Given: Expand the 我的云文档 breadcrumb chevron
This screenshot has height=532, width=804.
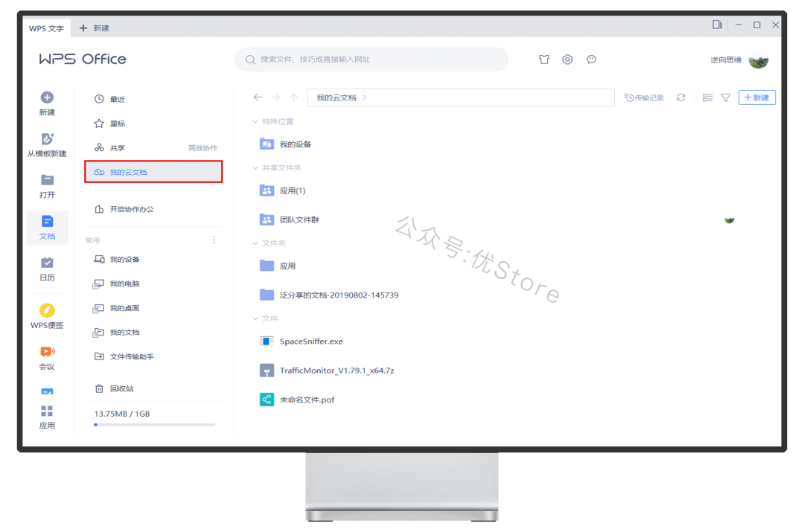Looking at the screenshot, I should pyautogui.click(x=365, y=97).
